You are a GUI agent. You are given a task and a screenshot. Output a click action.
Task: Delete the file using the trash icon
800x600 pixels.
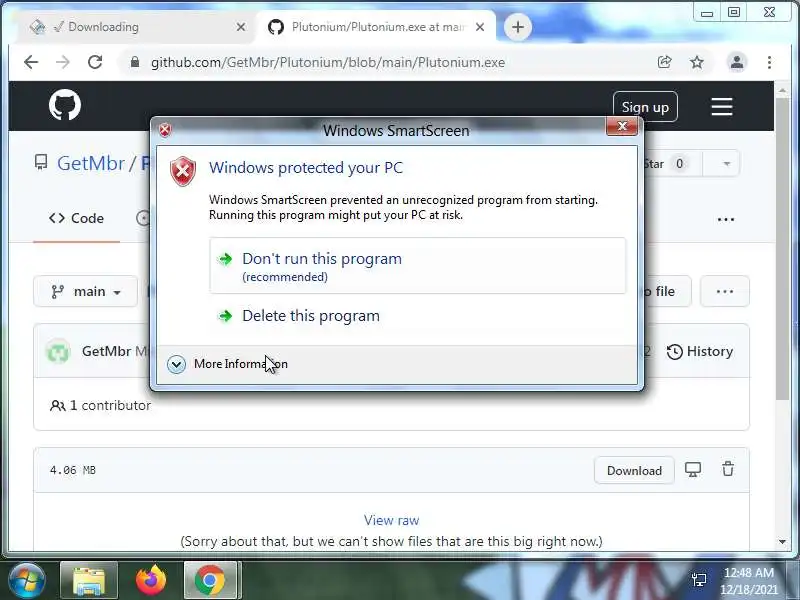(728, 469)
